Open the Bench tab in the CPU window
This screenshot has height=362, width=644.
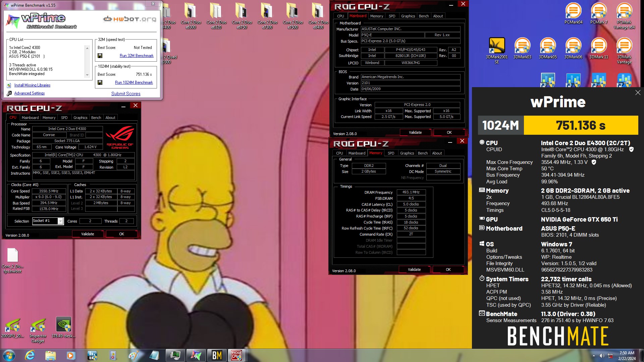click(x=96, y=118)
